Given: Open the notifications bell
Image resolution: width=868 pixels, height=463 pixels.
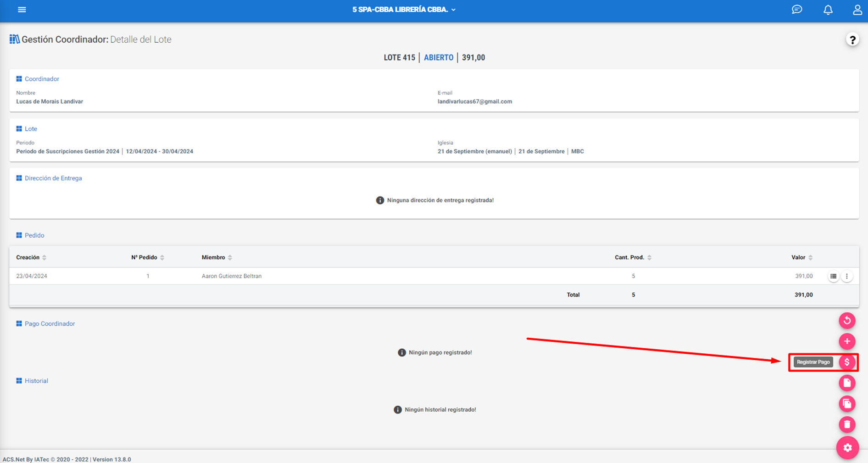Looking at the screenshot, I should pyautogui.click(x=828, y=10).
